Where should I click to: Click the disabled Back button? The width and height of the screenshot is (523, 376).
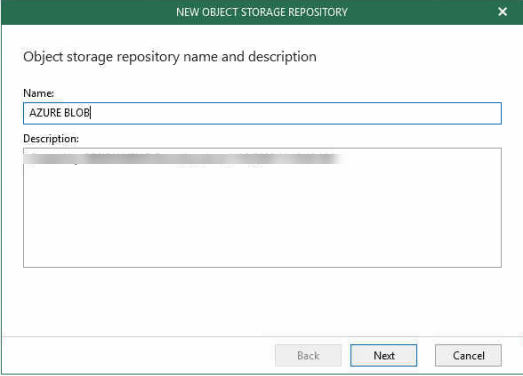pos(308,355)
